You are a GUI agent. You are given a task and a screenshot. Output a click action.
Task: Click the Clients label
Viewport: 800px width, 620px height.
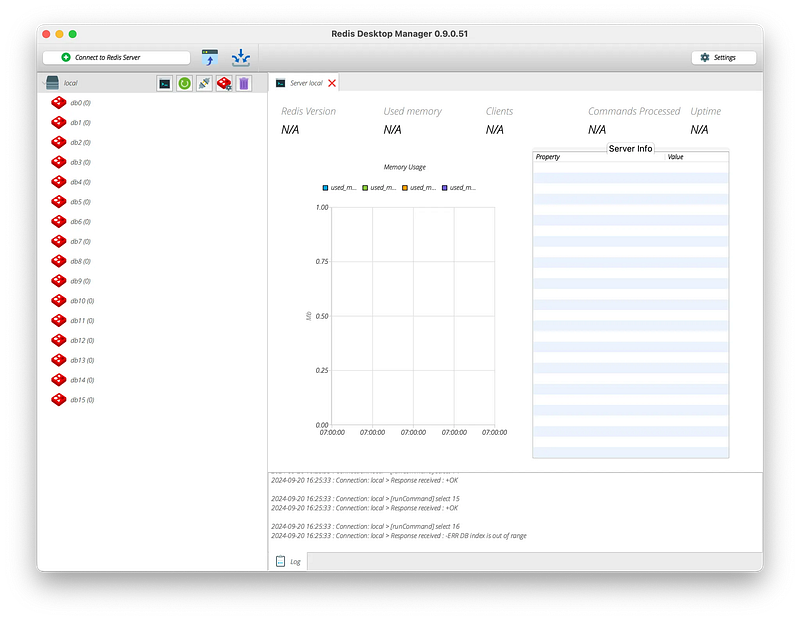pos(499,111)
